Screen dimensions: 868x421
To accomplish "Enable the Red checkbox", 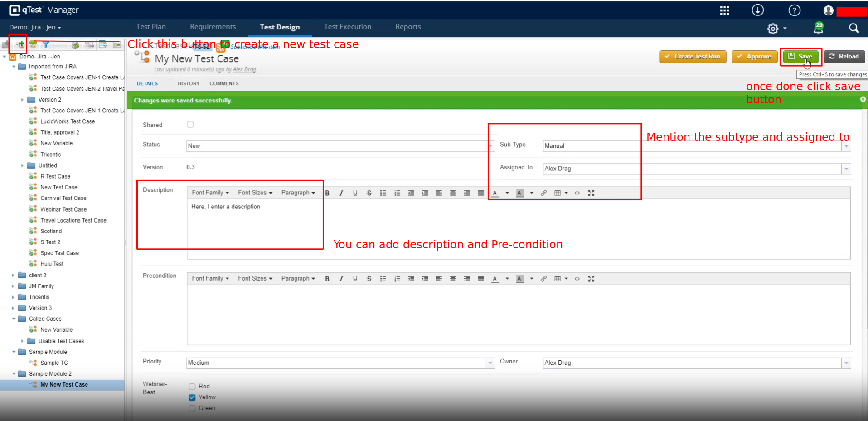I will click(x=192, y=387).
